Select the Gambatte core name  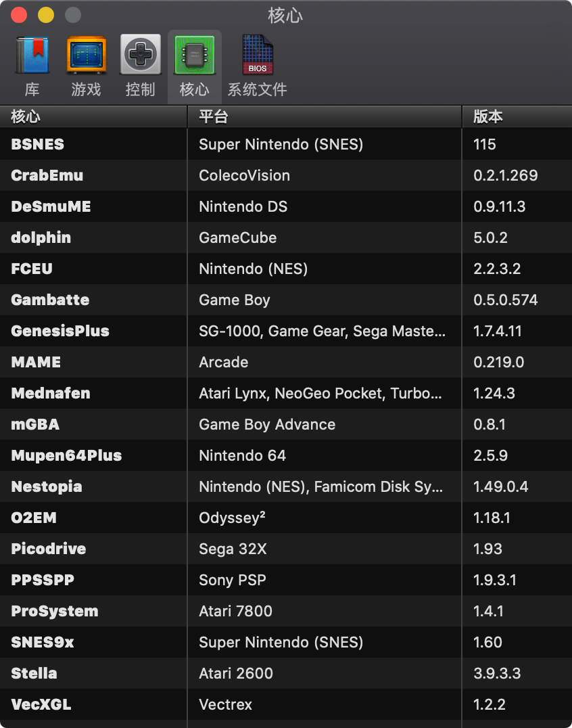pos(50,300)
